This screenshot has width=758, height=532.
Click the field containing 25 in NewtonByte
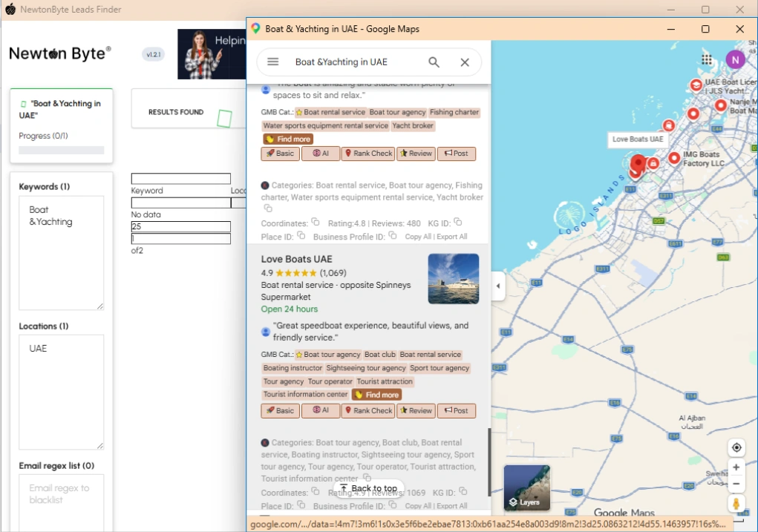(181, 226)
